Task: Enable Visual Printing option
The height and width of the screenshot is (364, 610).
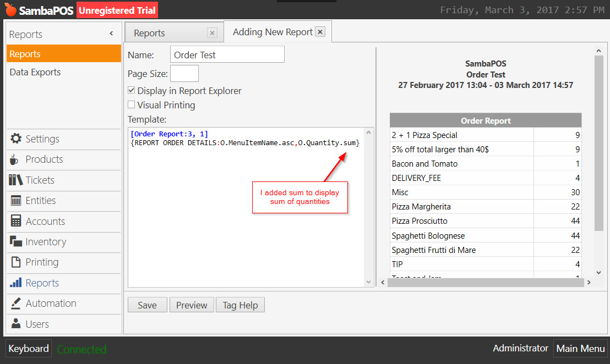Action: (131, 105)
